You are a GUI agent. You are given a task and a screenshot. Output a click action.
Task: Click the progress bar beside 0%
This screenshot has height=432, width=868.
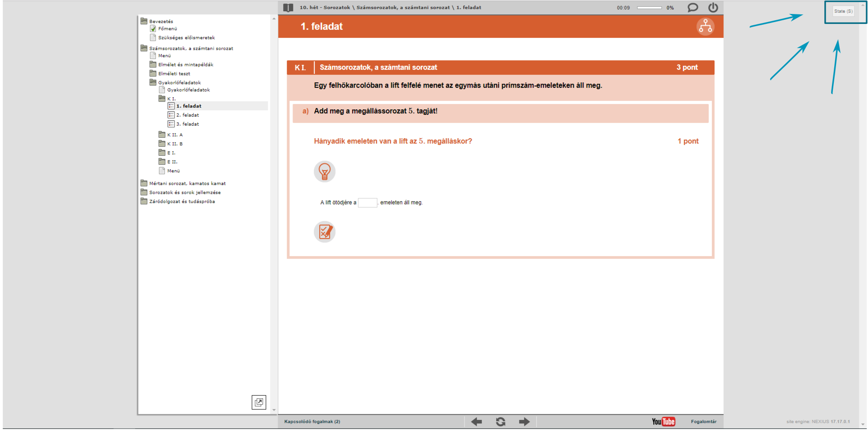tap(649, 8)
